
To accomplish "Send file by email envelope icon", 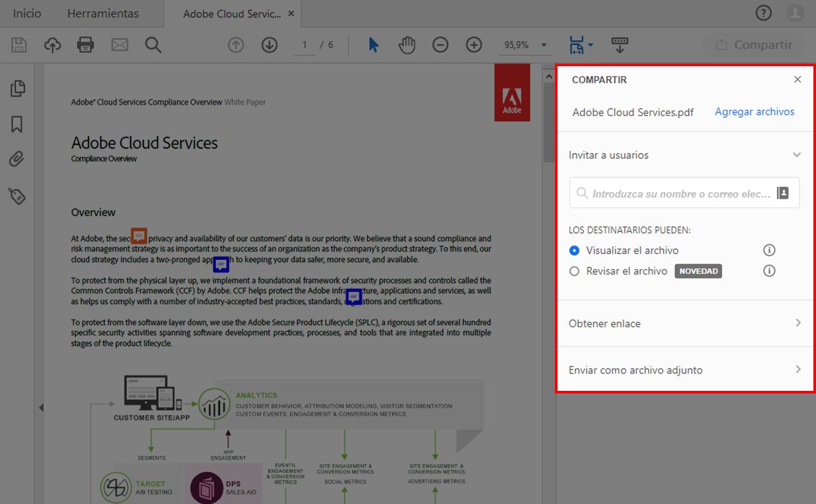I will [120, 45].
